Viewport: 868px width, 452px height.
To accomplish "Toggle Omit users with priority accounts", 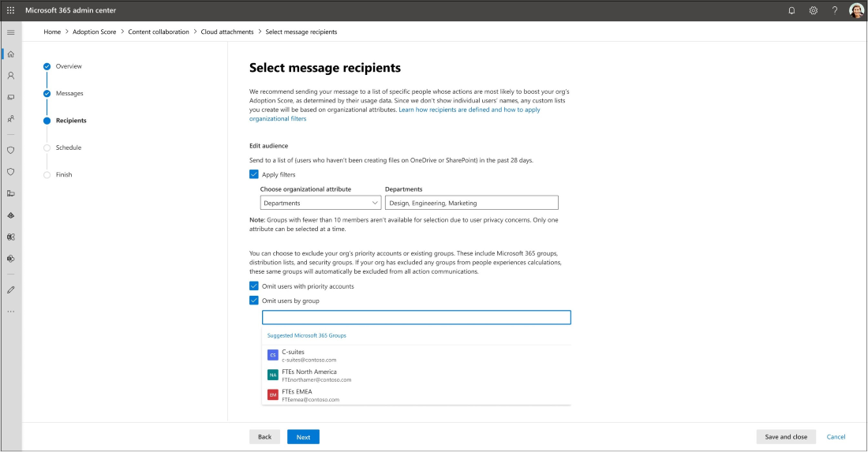I will pos(254,286).
